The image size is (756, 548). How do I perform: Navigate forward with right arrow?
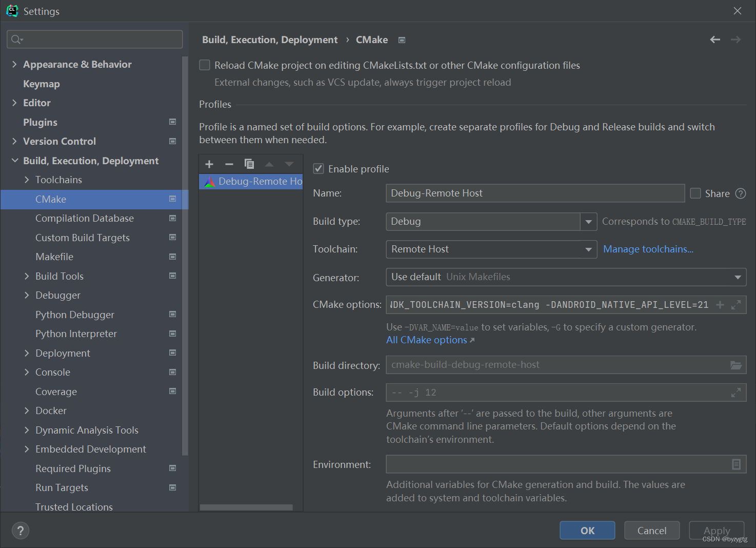[736, 40]
